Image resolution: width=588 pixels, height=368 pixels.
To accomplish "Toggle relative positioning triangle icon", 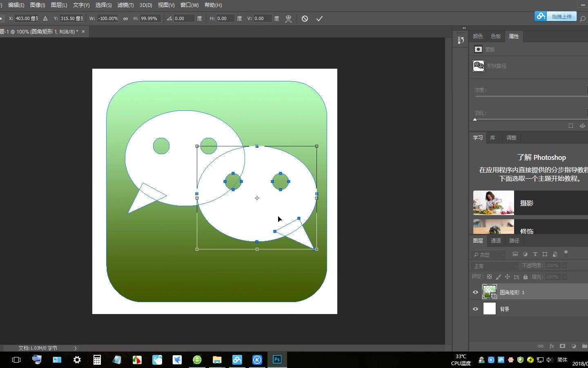I will (x=45, y=18).
